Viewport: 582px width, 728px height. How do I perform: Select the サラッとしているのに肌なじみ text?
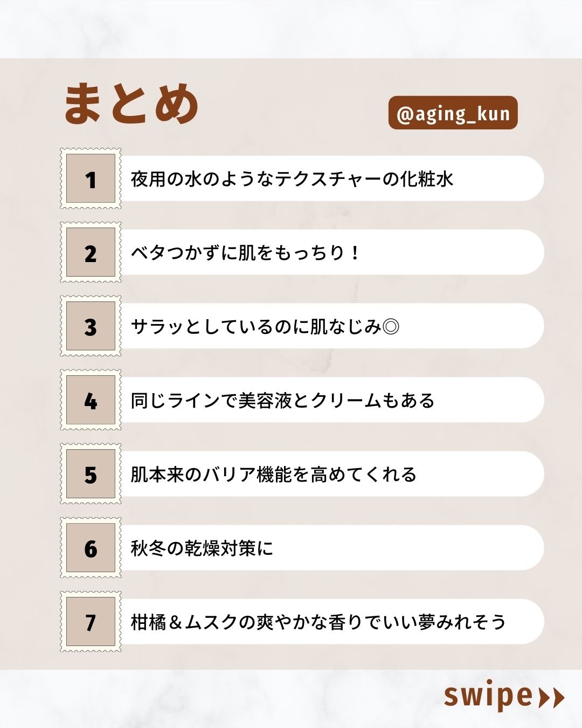pos(256,327)
